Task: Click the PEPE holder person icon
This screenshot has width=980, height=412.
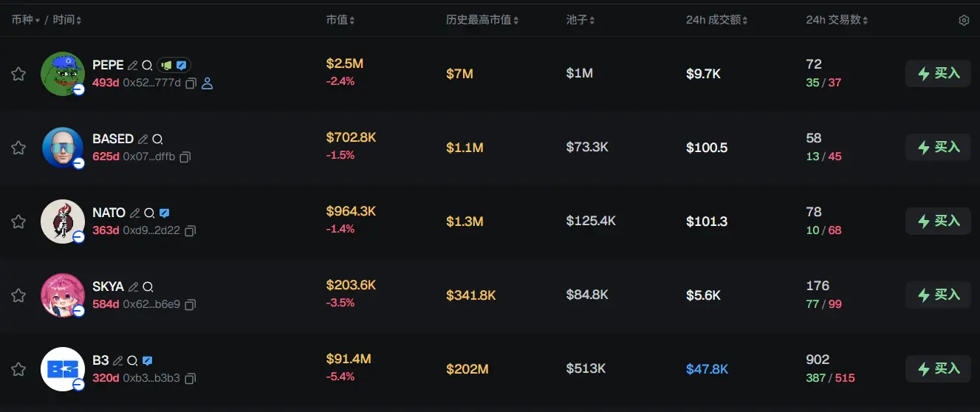Action: point(208,83)
